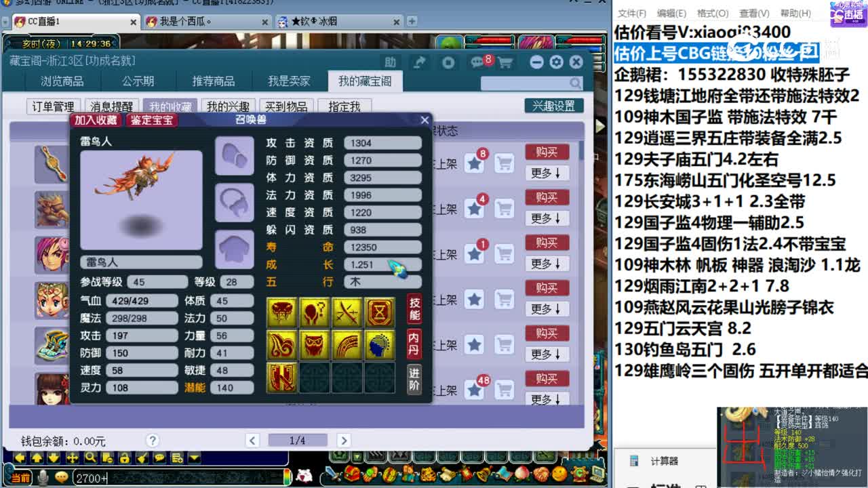Viewport: 868px width, 488px height.
Task: Click the white bear face icon beside chat input
Action: [x=304, y=476]
